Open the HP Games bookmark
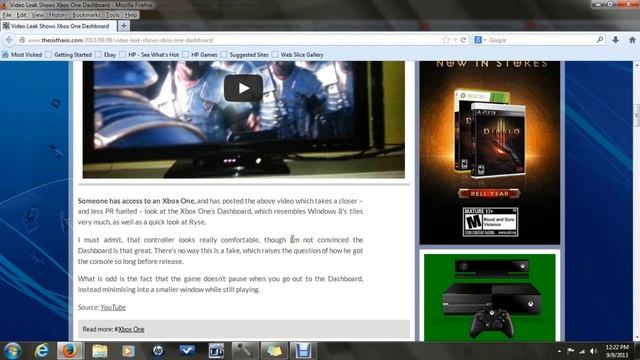Image resolution: width=640 pixels, height=360 pixels. (200, 55)
